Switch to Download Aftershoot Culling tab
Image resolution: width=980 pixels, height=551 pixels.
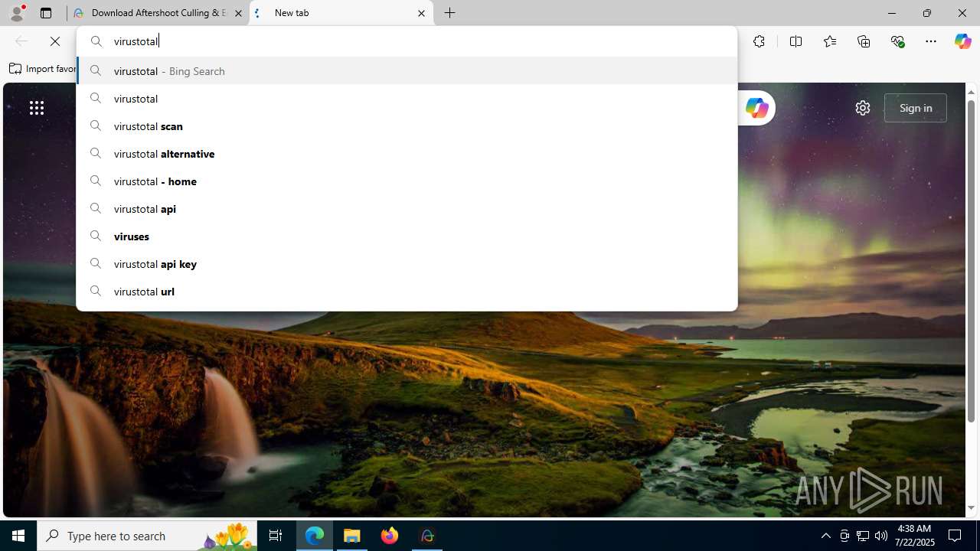tap(158, 13)
